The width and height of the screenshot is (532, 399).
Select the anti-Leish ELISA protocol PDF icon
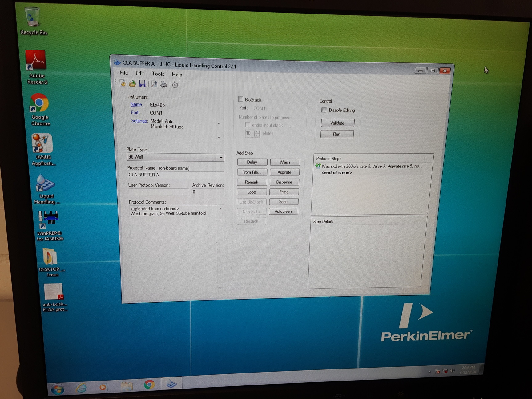click(54, 297)
